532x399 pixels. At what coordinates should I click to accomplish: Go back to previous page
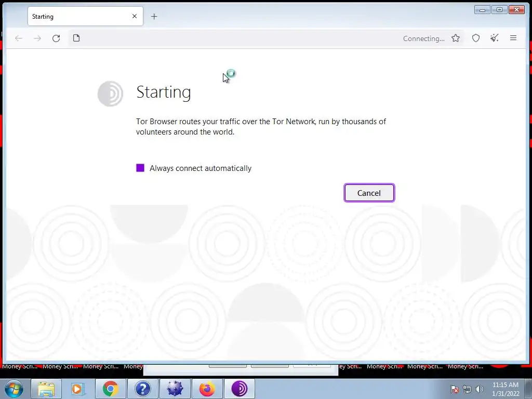[19, 38]
